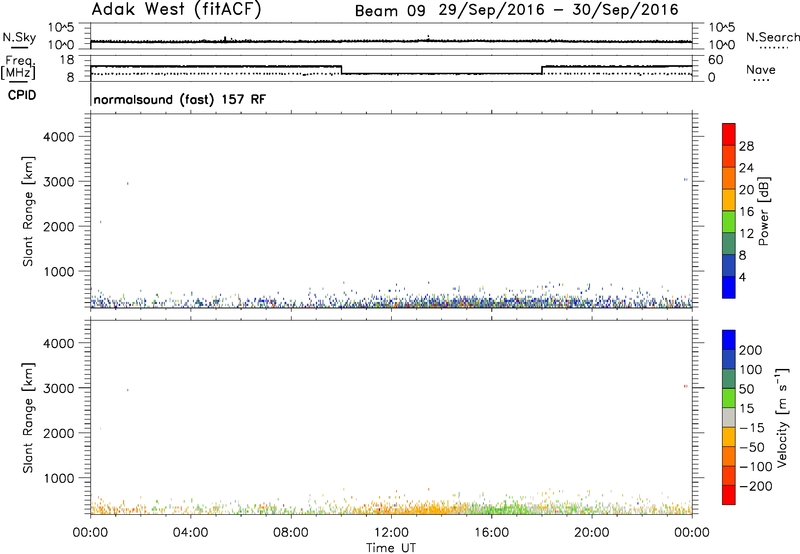The height and width of the screenshot is (554, 800).
Task: Click the 'CPID' row label
Action: click(22, 95)
